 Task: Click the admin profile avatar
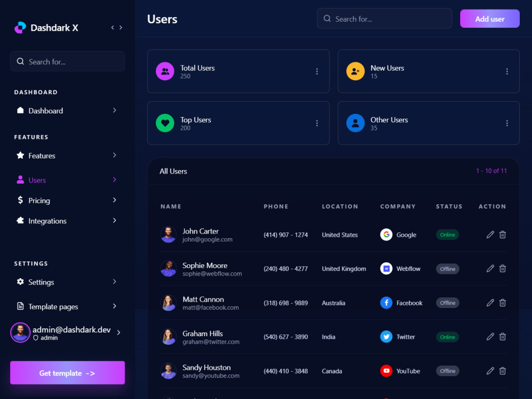tap(20, 332)
